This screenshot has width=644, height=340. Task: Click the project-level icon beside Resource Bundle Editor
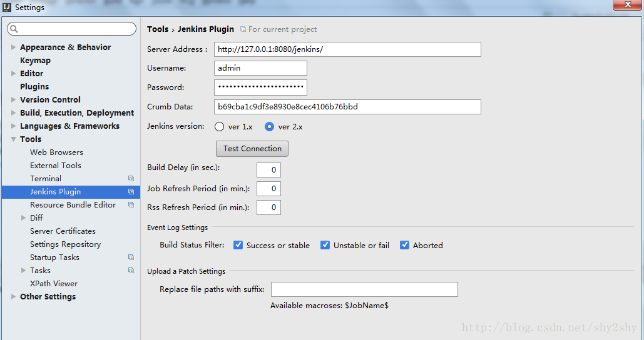click(131, 204)
